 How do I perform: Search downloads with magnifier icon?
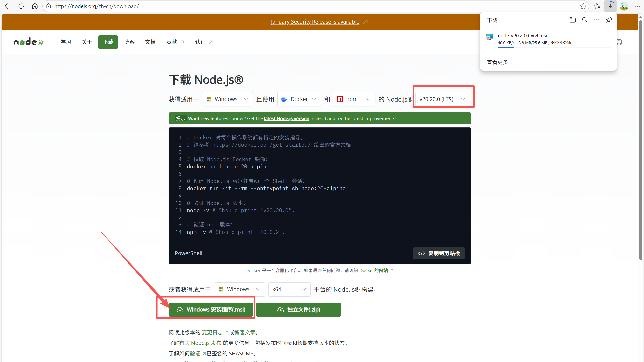(585, 20)
